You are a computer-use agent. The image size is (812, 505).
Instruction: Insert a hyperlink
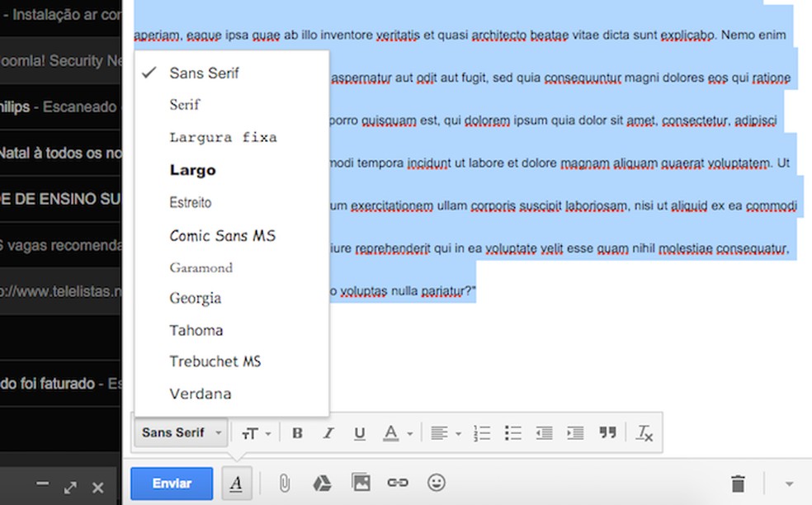click(x=398, y=483)
